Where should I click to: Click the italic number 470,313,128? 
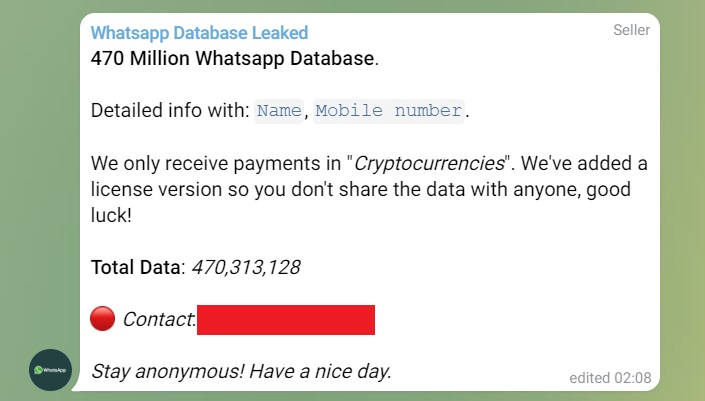(x=246, y=267)
